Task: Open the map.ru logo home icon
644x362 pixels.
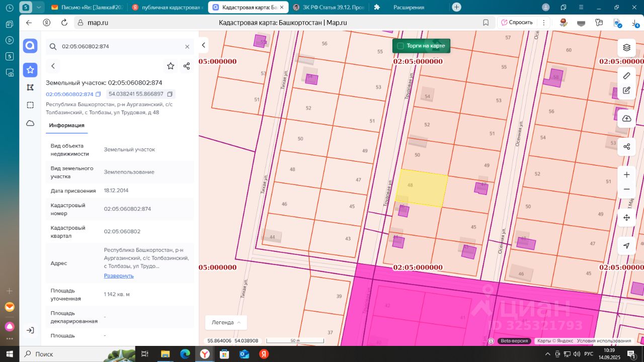Action: click(30, 46)
